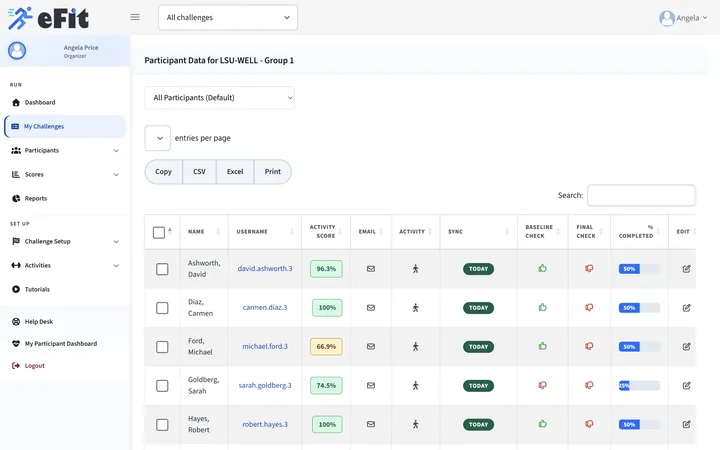Open activity icon for Robert Hayes

(416, 424)
